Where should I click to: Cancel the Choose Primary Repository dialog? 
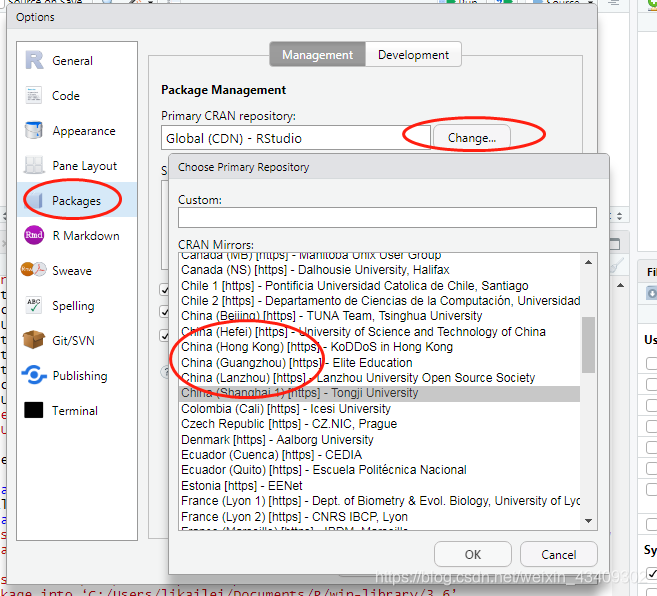coord(559,555)
